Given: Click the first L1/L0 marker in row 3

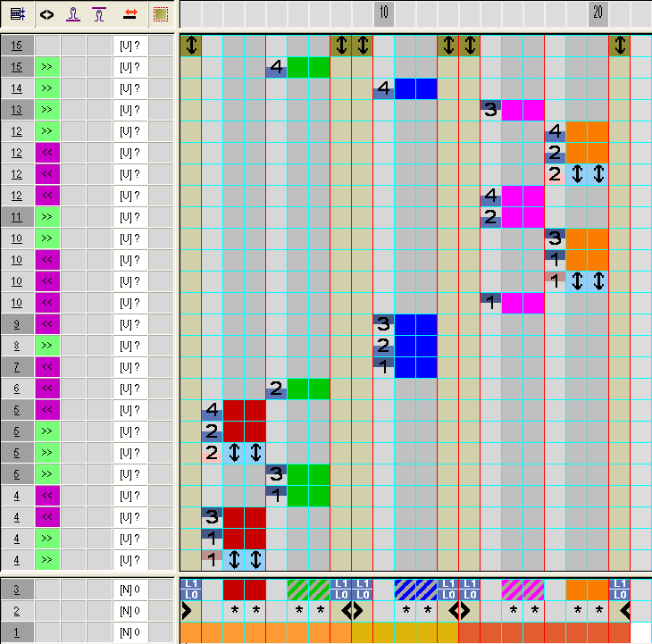Looking at the screenshot, I should (x=190, y=590).
